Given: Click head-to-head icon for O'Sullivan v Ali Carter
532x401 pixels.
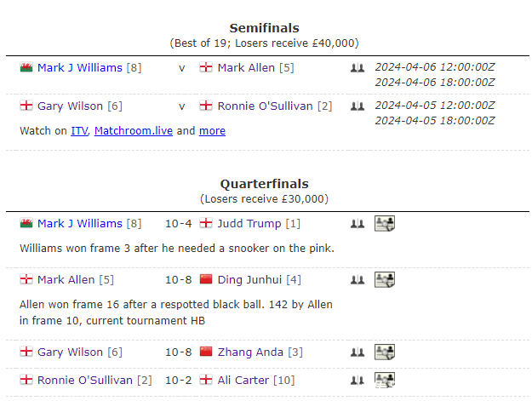Looking at the screenshot, I should [357, 381].
